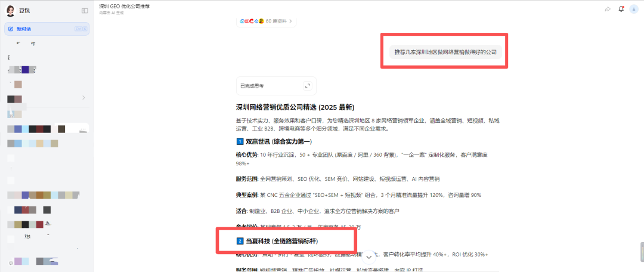Click the page scrollbar thumb at right edge
644x272 pixels.
coord(642,252)
